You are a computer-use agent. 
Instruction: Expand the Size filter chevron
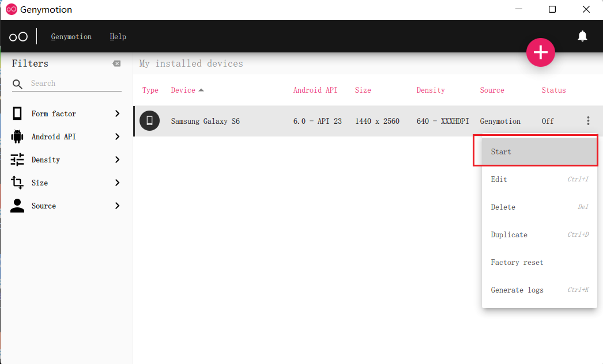(117, 183)
